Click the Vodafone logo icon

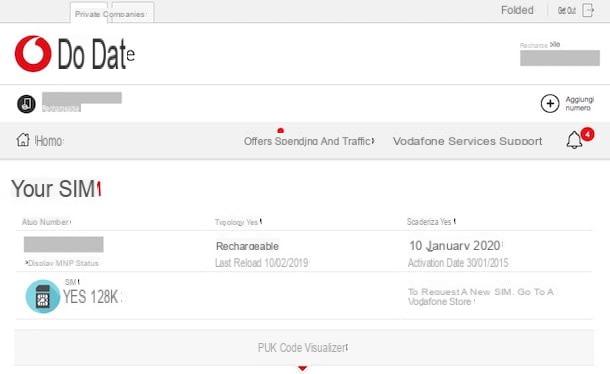(x=33, y=54)
